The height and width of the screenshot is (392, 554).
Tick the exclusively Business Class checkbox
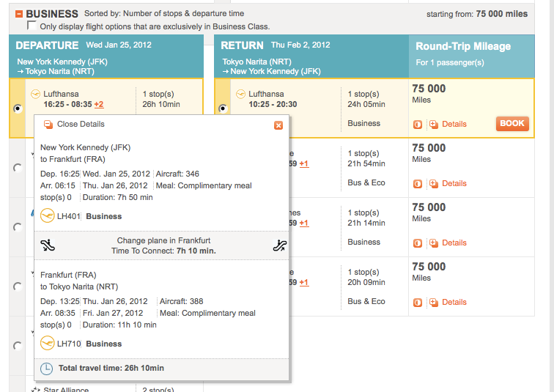coord(32,26)
